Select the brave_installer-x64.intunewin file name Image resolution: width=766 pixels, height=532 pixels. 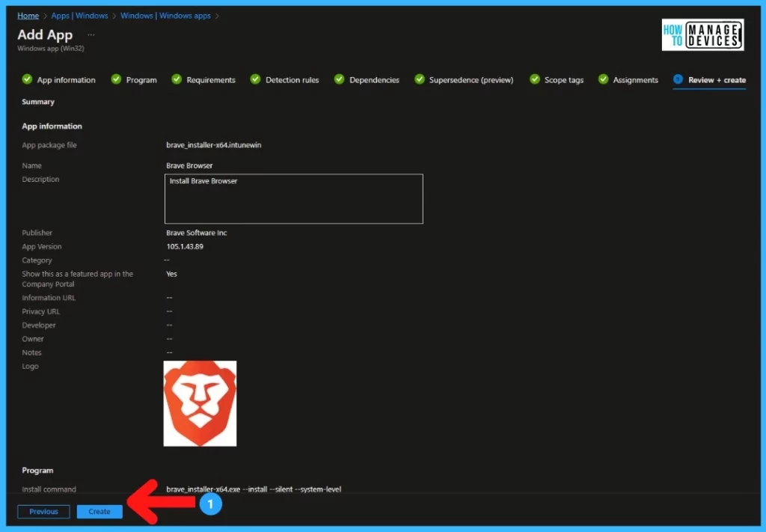[x=213, y=145]
